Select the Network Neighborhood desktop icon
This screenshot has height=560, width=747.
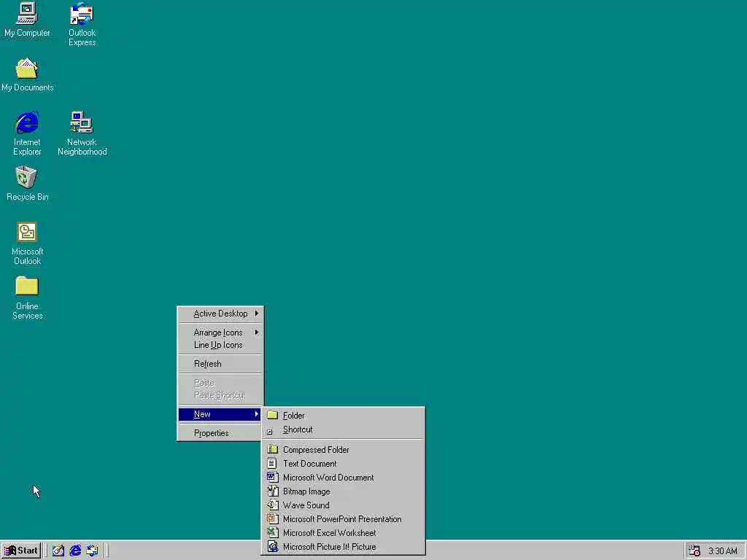tap(82, 133)
